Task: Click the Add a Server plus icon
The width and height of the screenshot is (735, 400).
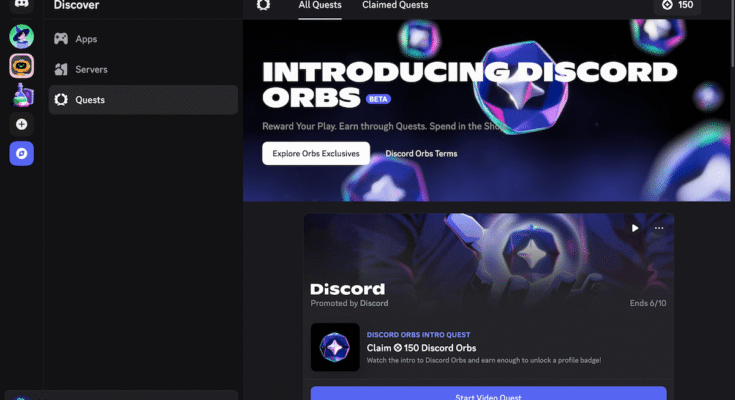Action: tap(22, 124)
